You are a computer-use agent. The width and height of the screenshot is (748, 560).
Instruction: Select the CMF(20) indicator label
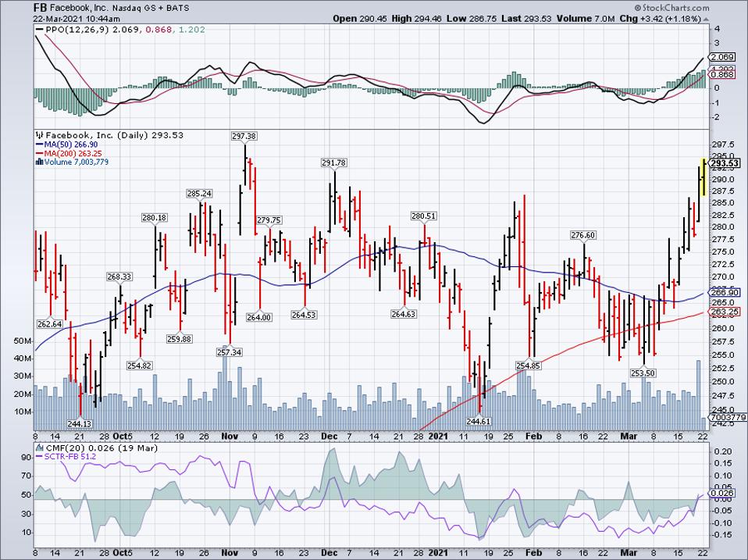(x=60, y=446)
